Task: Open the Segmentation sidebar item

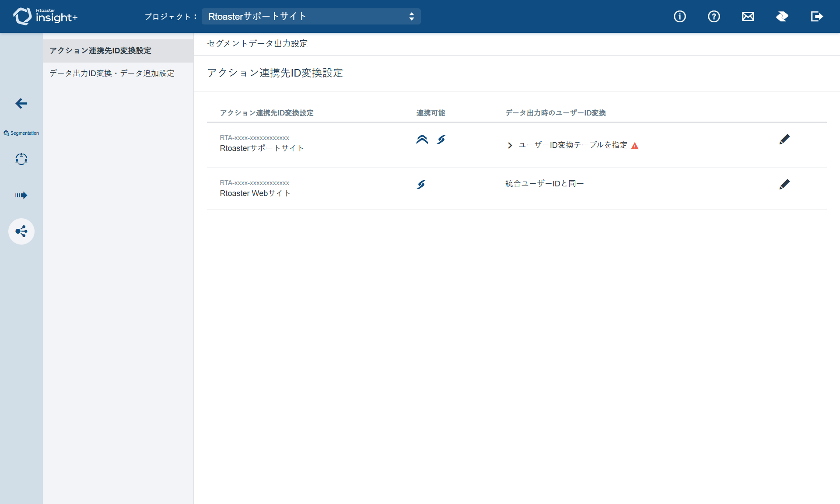Action: pos(21,133)
